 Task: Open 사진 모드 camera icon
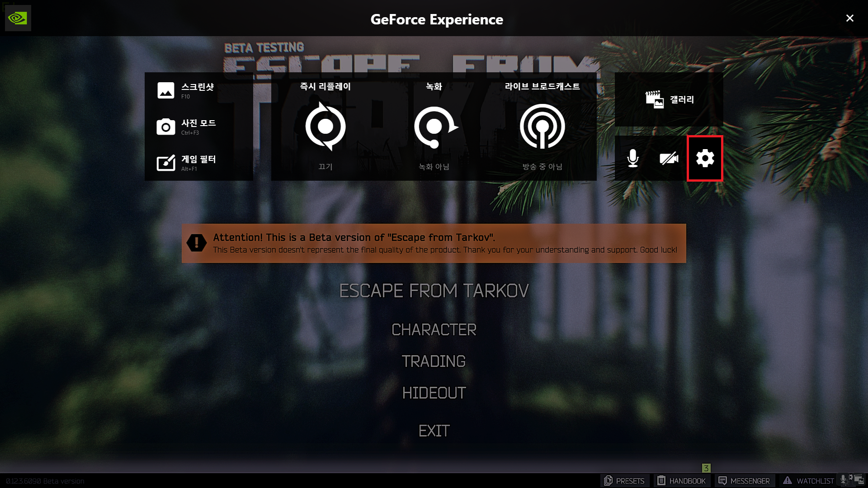166,127
